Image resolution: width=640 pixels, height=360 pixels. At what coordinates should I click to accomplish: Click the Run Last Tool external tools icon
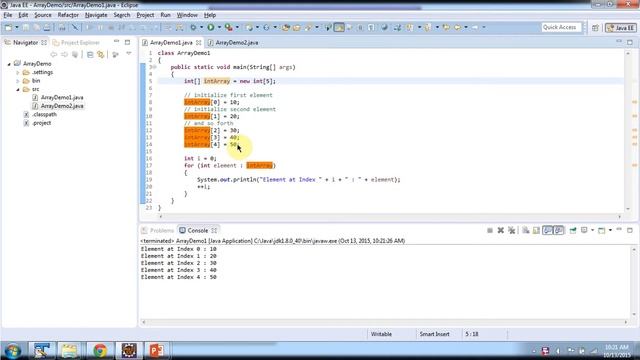[229, 27]
